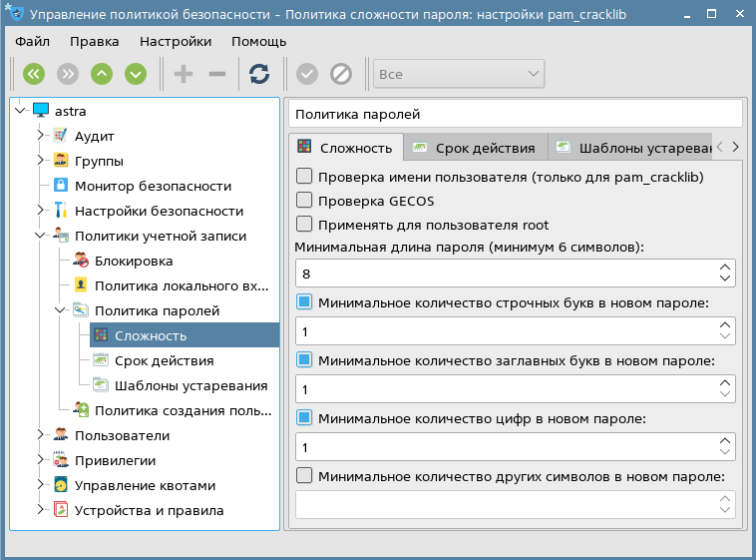
Task: Collapse the Политика паролей node
Action: pyautogui.click(x=60, y=310)
